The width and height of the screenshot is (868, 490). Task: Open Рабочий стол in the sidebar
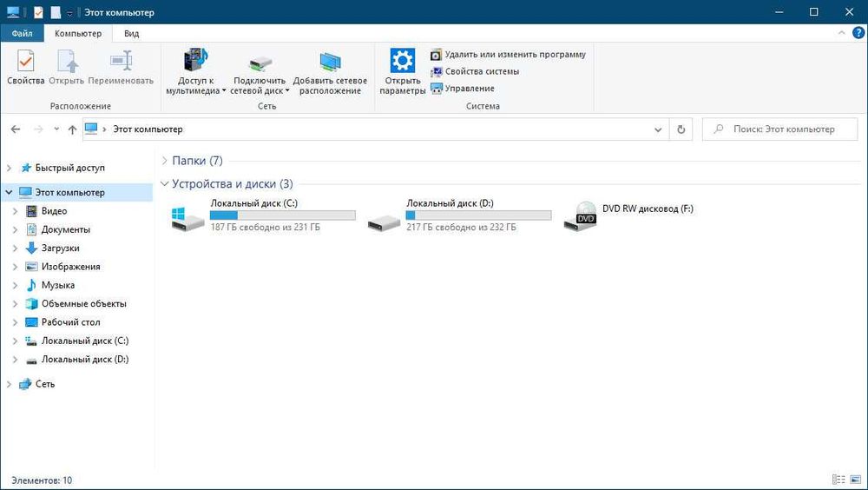[70, 322]
